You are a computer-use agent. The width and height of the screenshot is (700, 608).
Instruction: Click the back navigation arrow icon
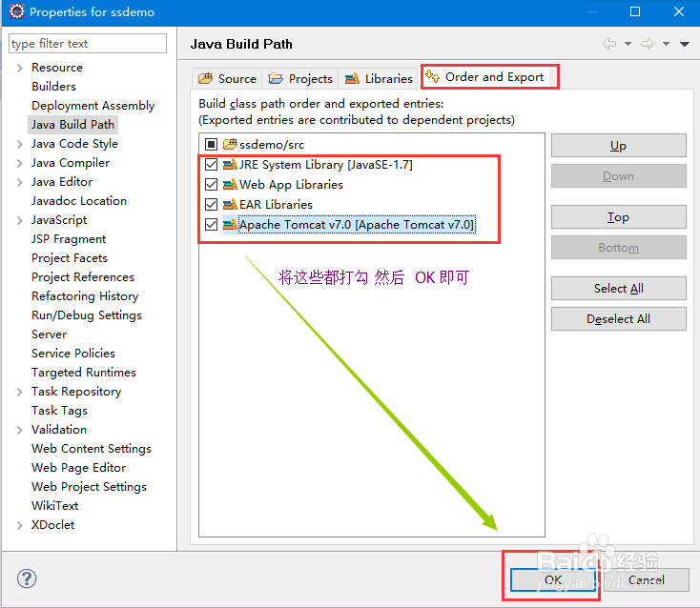pyautogui.click(x=609, y=44)
